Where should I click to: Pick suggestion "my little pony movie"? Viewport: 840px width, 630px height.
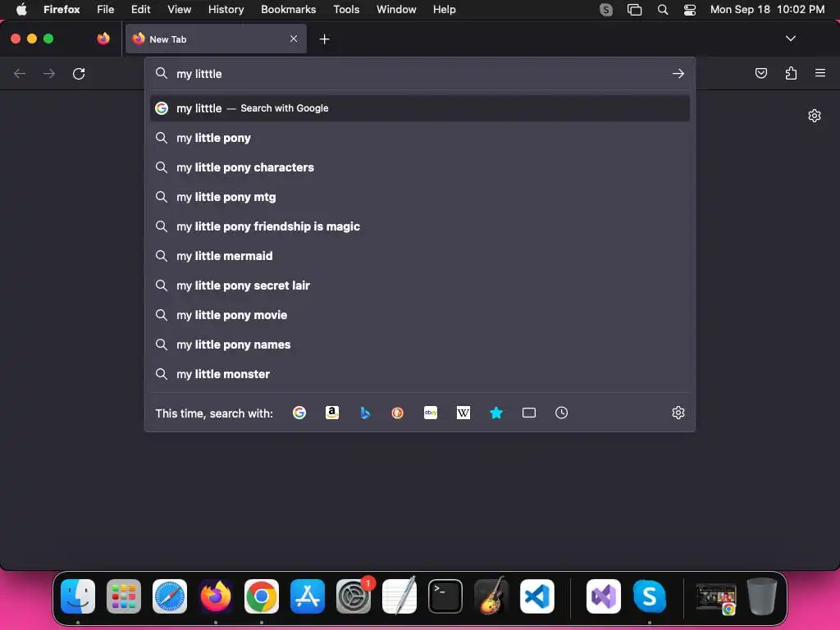click(419, 315)
